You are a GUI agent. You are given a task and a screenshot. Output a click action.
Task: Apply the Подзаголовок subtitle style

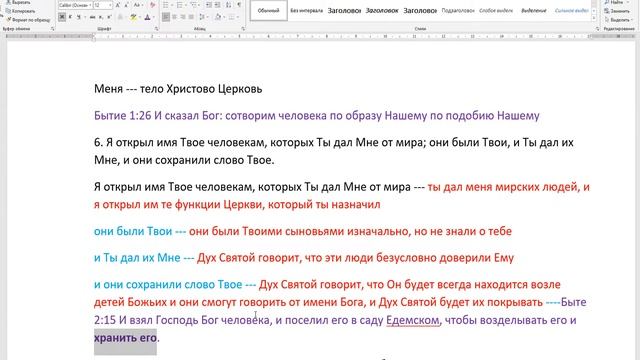pos(458,11)
